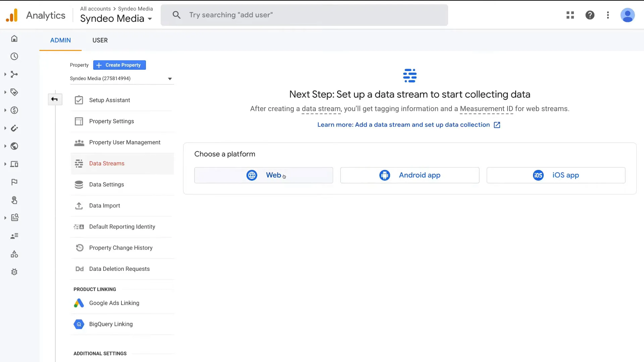Switch to the USER tab
644x362 pixels.
100,40
